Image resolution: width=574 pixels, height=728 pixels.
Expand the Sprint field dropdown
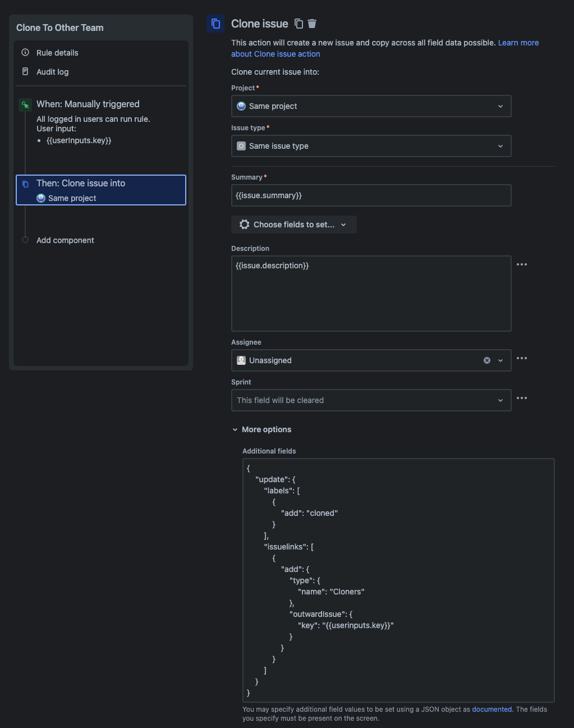click(371, 400)
